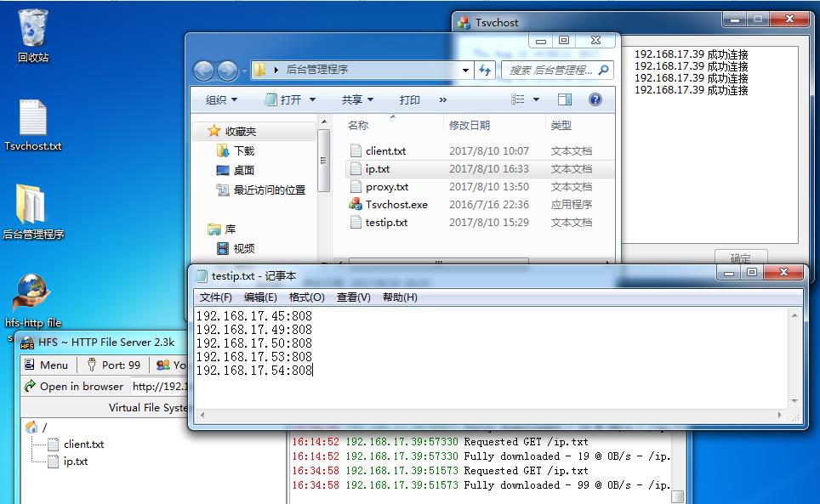Select client.txt in HFS virtual file system

click(83, 445)
